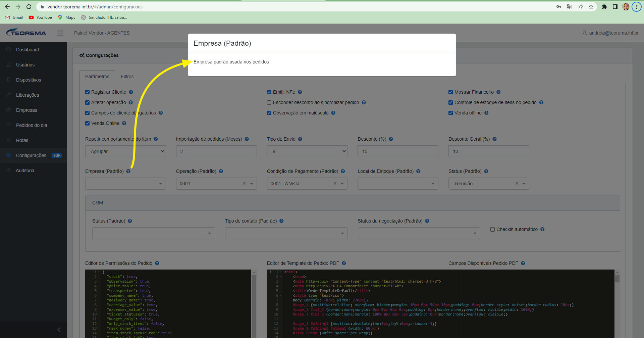This screenshot has width=644, height=338.
Task: Open YouTube bookmark
Action: click(x=40, y=17)
